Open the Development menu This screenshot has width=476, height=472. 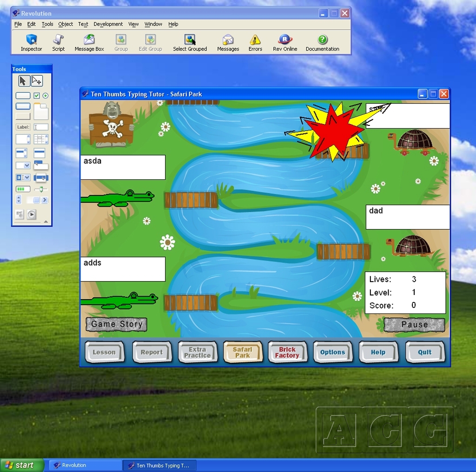108,24
